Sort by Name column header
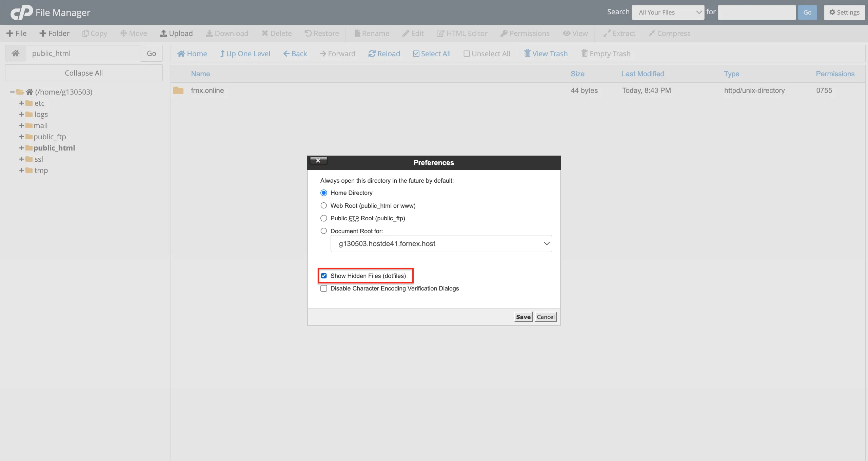The width and height of the screenshot is (868, 461). (200, 74)
